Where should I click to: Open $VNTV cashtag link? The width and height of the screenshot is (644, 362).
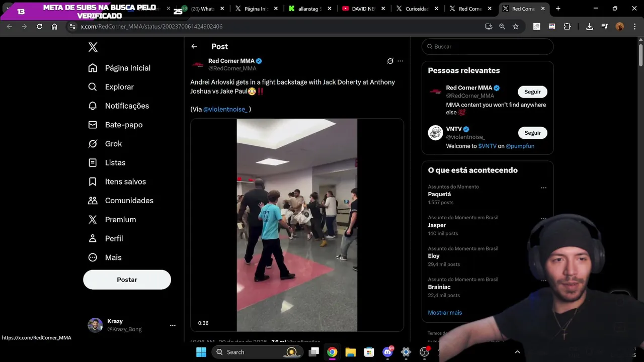pos(487,146)
